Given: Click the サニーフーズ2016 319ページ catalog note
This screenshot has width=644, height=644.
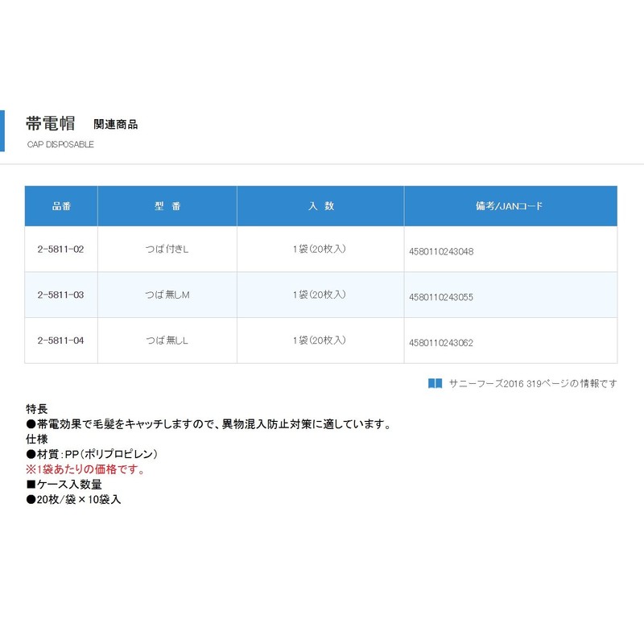Looking at the screenshot, I should tap(533, 383).
